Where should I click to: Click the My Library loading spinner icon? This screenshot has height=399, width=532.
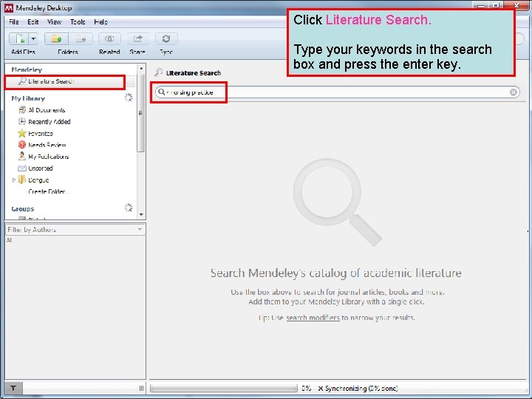click(129, 98)
